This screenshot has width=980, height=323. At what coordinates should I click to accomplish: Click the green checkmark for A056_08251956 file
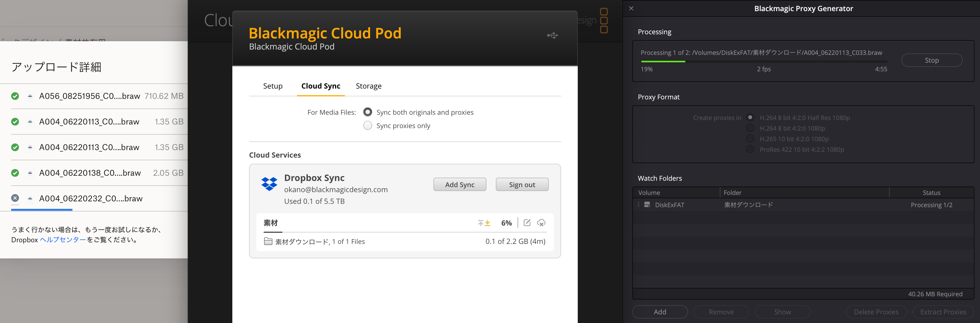[x=15, y=96]
